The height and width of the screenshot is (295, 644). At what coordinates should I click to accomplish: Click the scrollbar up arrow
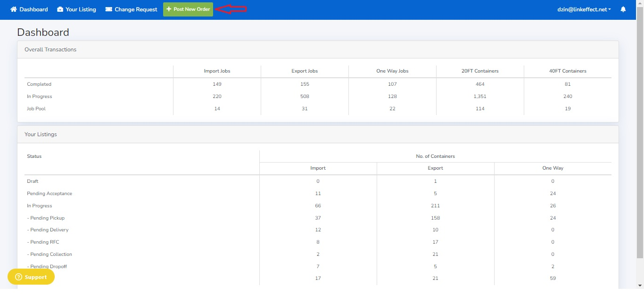coord(640,3)
